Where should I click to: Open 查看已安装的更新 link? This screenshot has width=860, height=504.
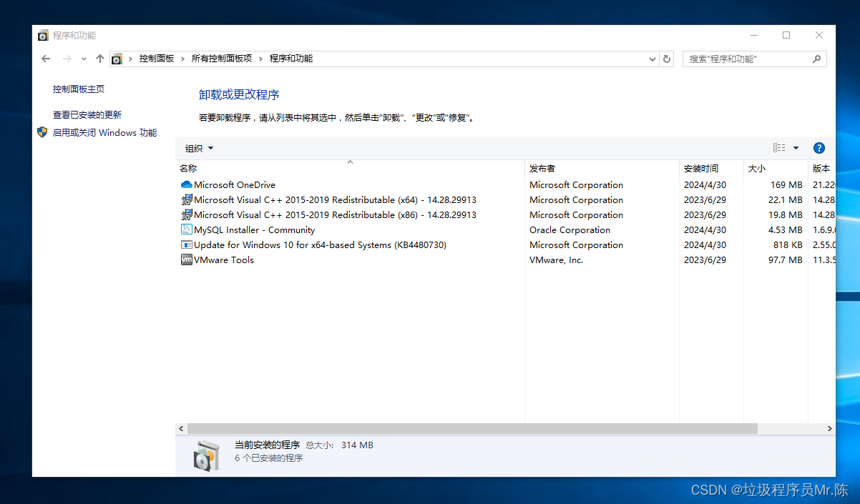[87, 114]
